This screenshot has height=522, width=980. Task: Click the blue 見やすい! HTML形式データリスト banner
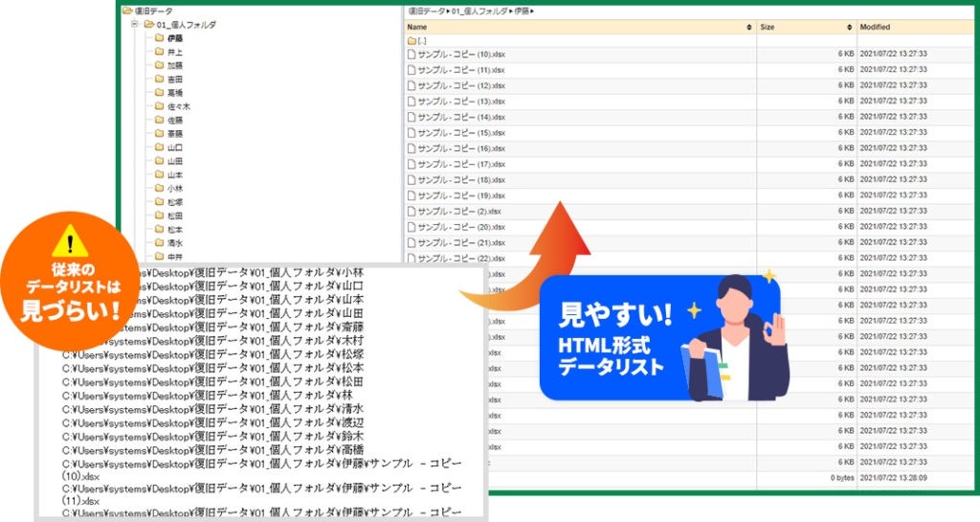coord(660,338)
